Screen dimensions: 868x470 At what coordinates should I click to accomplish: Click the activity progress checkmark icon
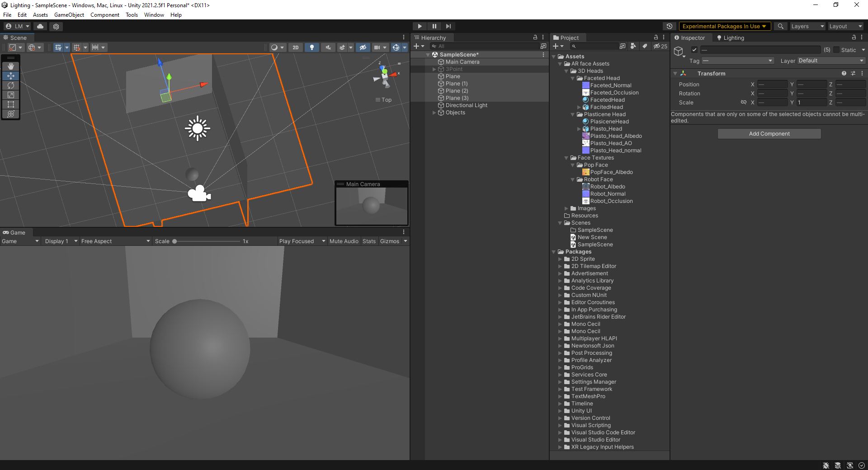pos(862,465)
